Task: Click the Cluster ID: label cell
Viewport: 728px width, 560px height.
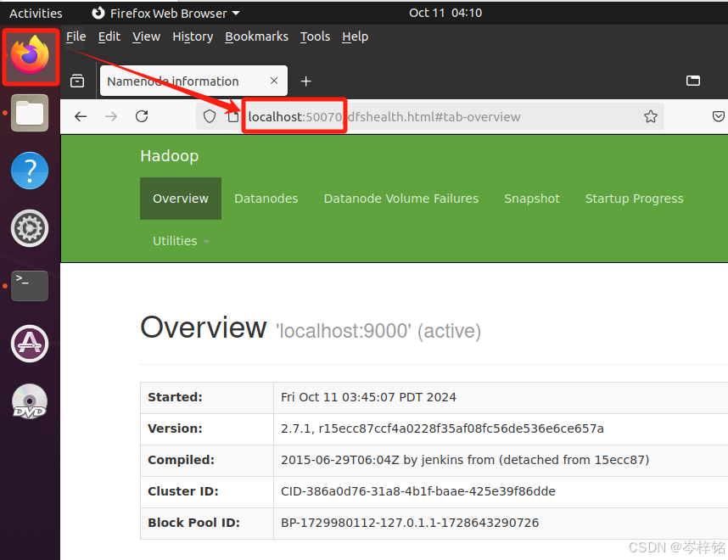Action: click(x=207, y=492)
